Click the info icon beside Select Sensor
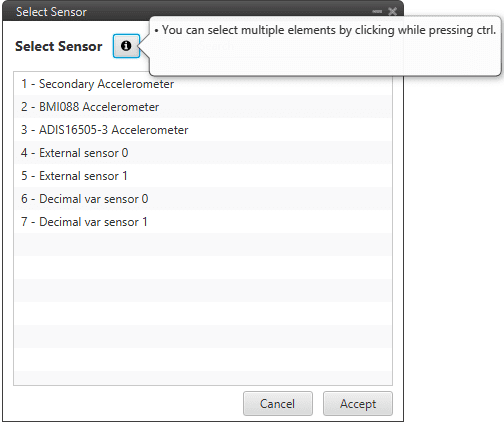This screenshot has height=425, width=504. [126, 46]
